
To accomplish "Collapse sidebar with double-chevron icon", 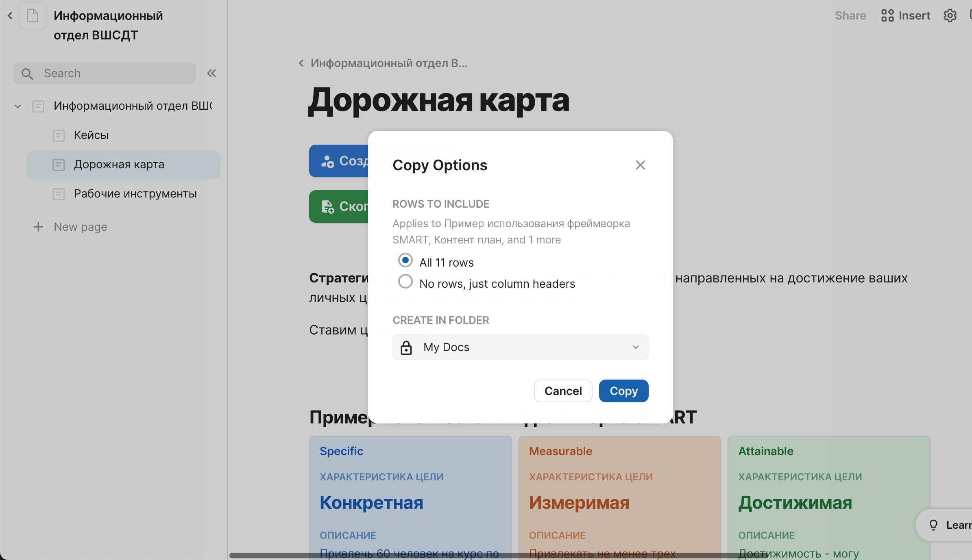I will [211, 73].
